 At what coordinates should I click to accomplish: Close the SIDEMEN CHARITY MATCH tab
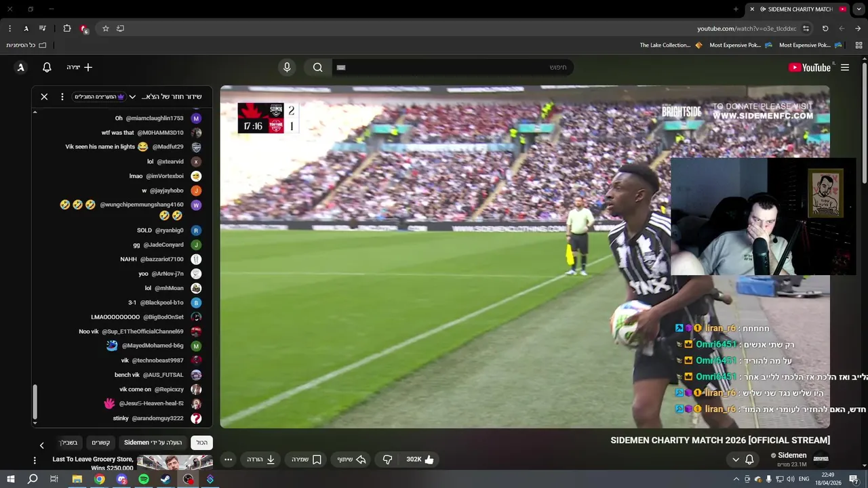[x=751, y=9]
